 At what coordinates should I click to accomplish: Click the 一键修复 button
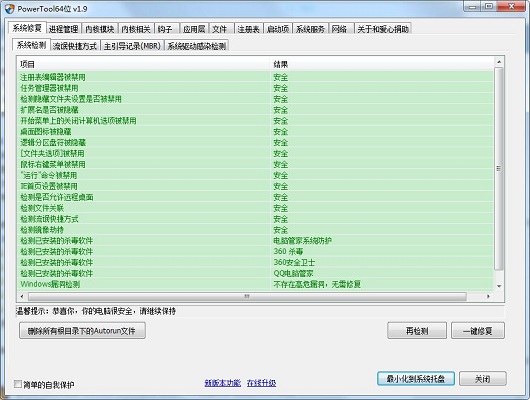[478, 331]
